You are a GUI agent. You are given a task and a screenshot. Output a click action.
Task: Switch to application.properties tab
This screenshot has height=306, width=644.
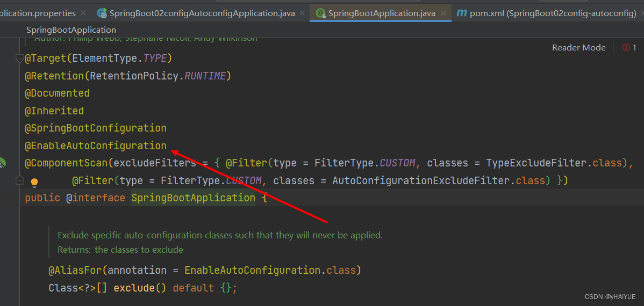click(x=38, y=13)
